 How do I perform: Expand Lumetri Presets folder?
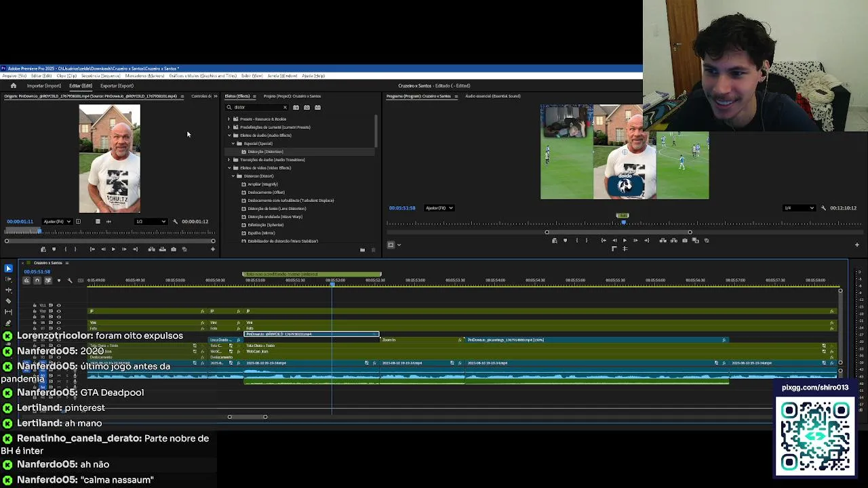[229, 127]
